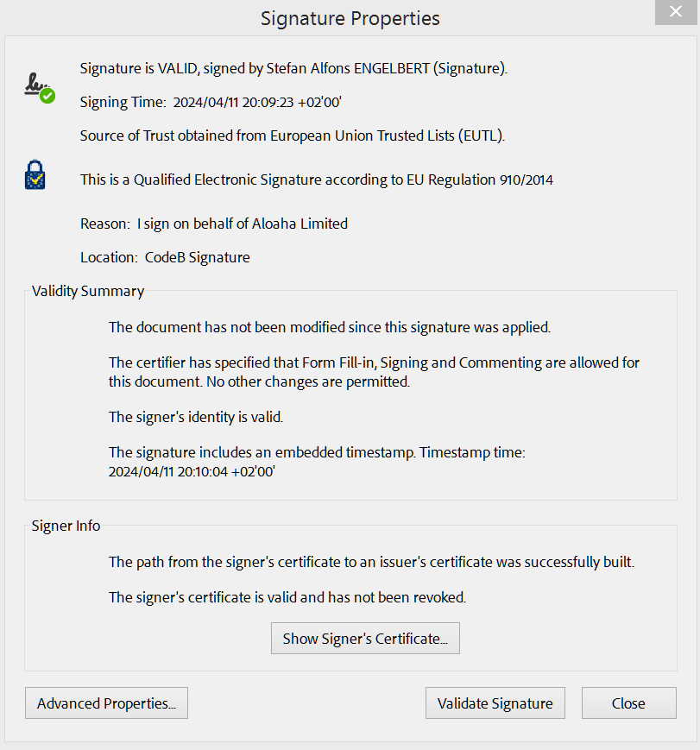Click the Close button

pyautogui.click(x=628, y=703)
